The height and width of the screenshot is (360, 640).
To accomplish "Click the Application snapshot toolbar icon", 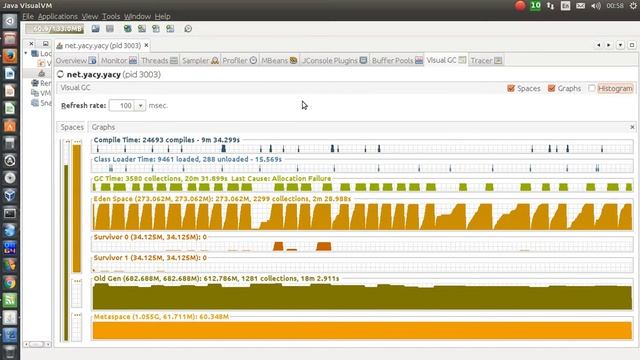I will tap(170, 29).
